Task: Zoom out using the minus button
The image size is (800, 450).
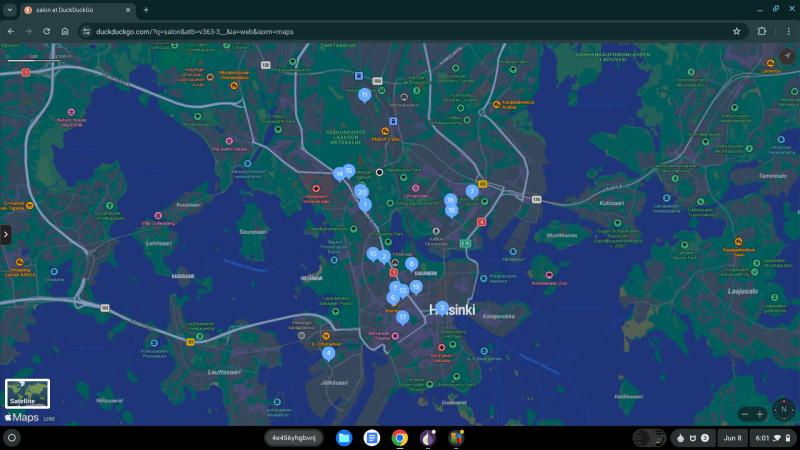Action: click(x=745, y=414)
